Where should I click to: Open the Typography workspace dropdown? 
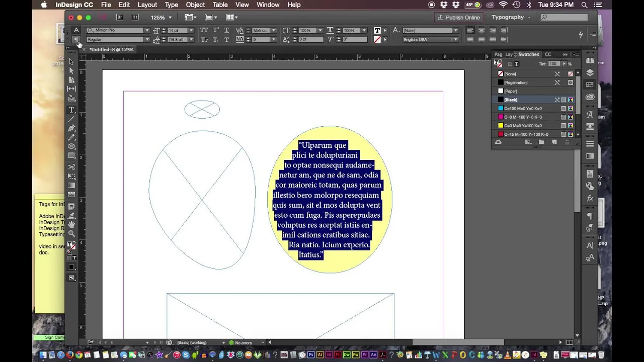pos(511,17)
